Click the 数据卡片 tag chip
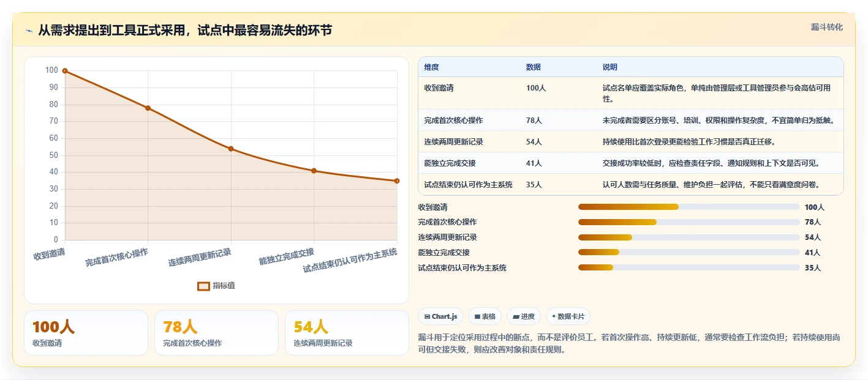 [x=568, y=316]
